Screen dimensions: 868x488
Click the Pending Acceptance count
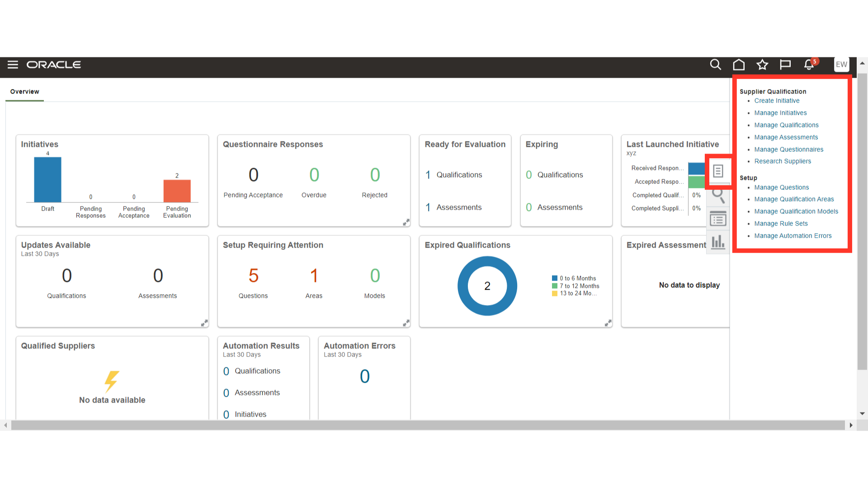(253, 175)
